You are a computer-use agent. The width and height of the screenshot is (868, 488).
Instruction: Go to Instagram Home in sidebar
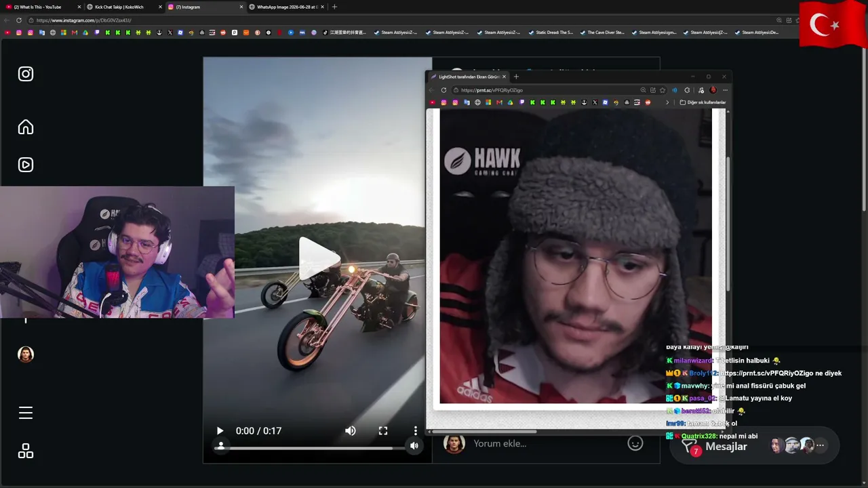point(26,127)
